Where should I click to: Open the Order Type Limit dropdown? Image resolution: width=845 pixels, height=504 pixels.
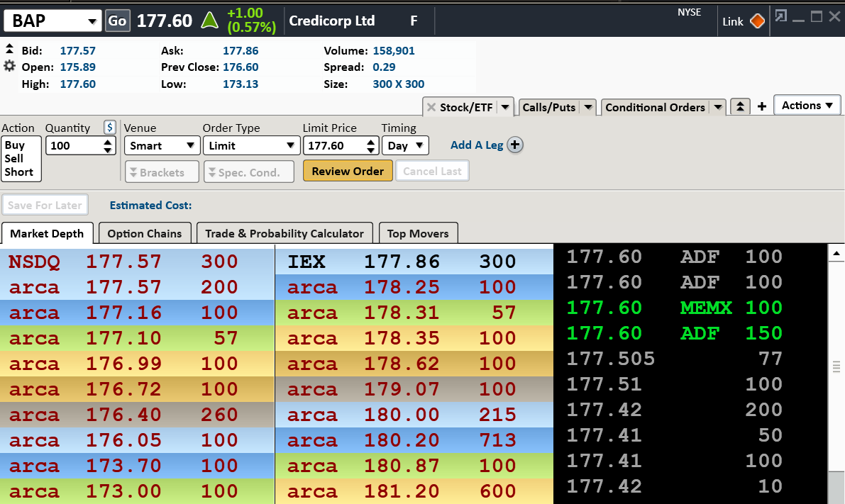tap(251, 145)
